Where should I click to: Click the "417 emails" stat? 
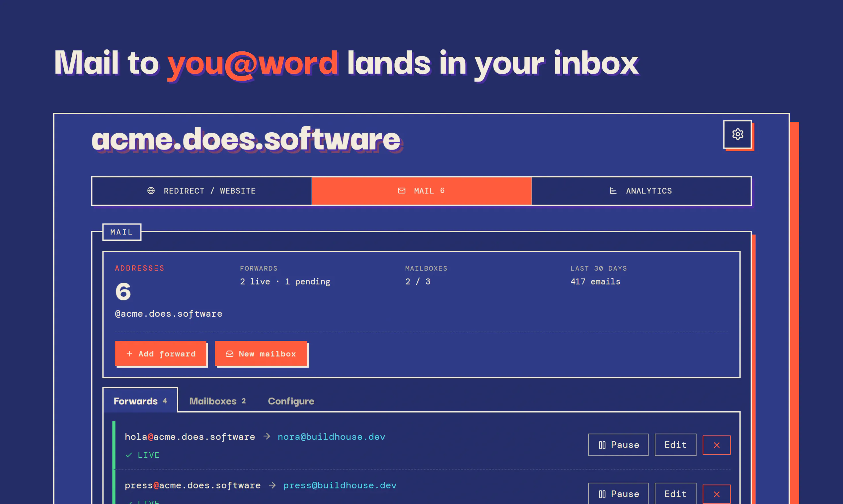[x=595, y=282]
